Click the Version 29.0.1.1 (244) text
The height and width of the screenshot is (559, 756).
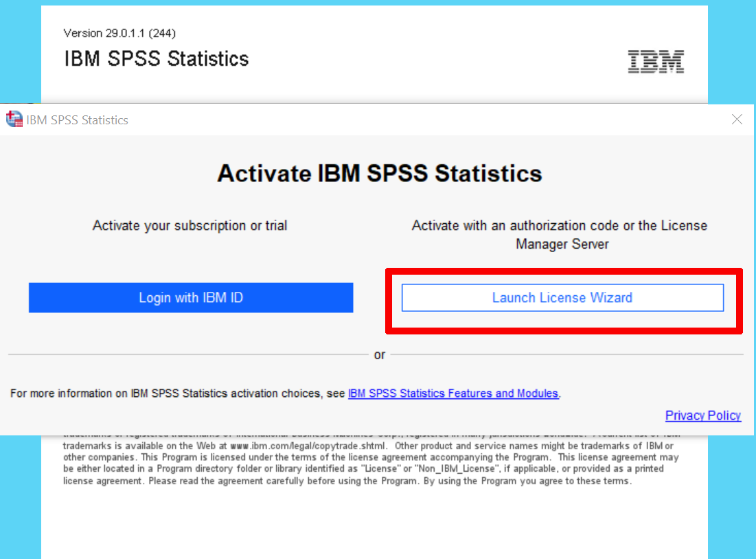(119, 32)
